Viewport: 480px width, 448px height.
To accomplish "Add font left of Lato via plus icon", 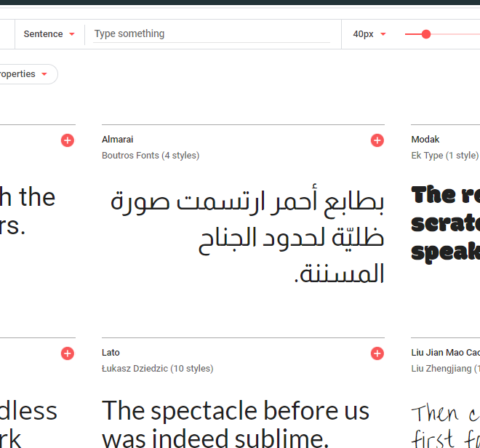I will coord(68,353).
